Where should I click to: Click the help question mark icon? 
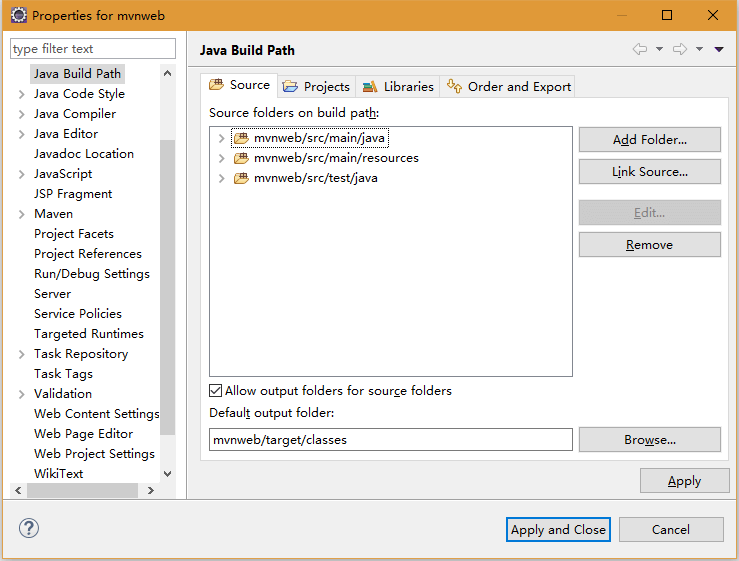tap(29, 528)
